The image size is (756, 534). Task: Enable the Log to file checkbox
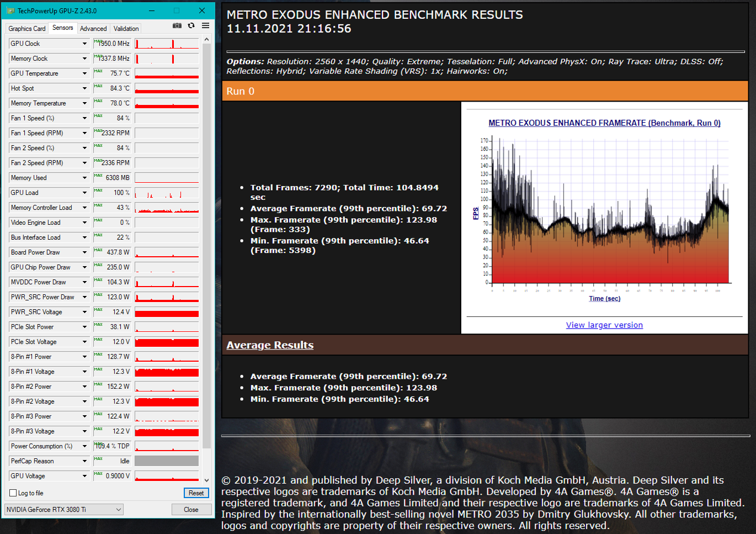(13, 493)
